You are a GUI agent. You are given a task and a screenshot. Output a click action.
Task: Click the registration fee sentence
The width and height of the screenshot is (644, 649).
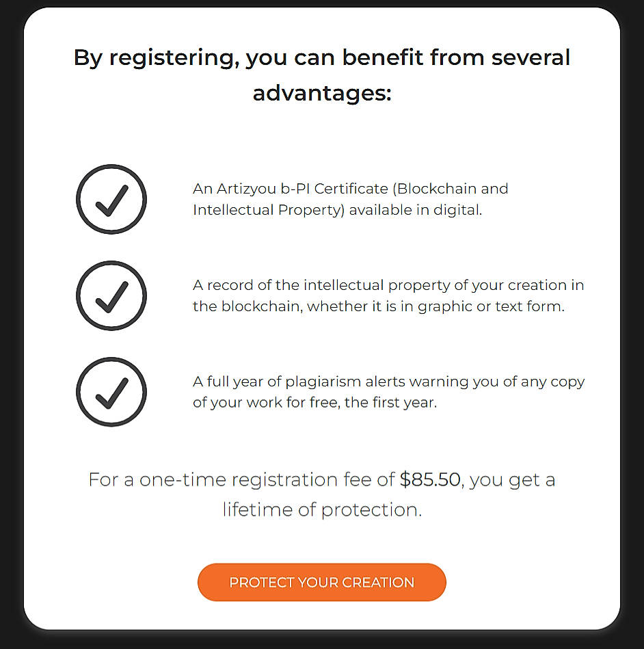click(x=321, y=494)
